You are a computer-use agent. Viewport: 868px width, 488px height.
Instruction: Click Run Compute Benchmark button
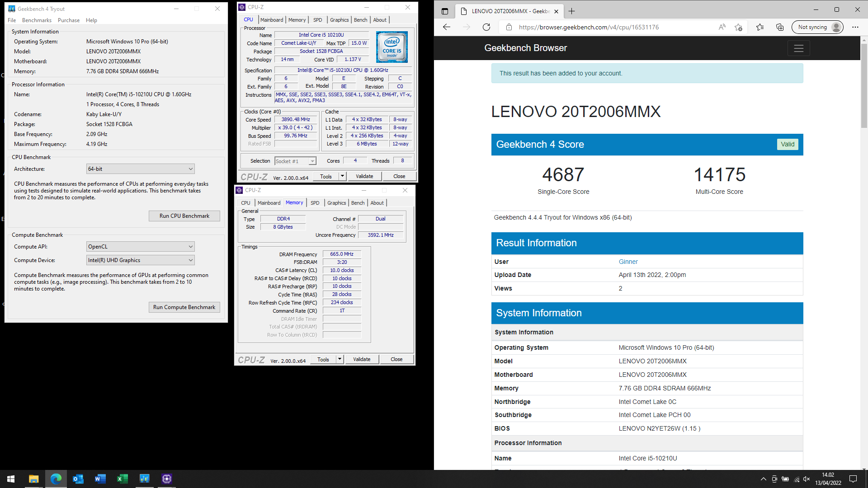click(x=184, y=307)
